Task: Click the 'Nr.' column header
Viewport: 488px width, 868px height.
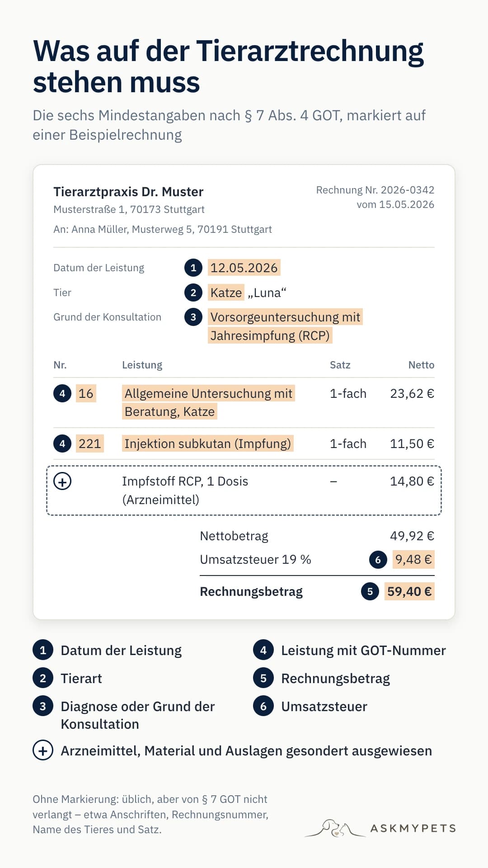Action: 60,365
